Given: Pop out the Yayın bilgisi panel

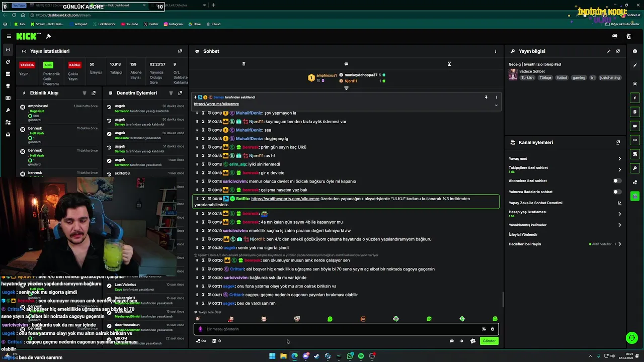Looking at the screenshot, I should [618, 51].
